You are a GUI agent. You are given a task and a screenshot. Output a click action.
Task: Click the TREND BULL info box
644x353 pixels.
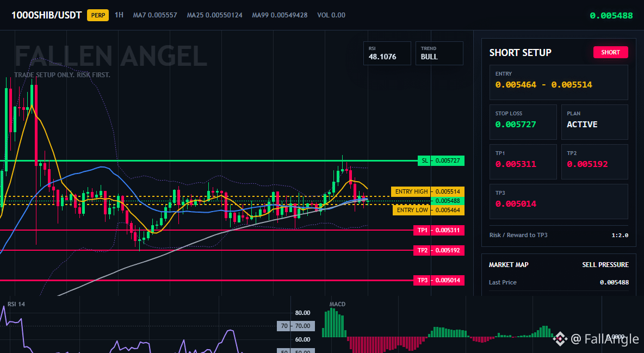tap(439, 53)
